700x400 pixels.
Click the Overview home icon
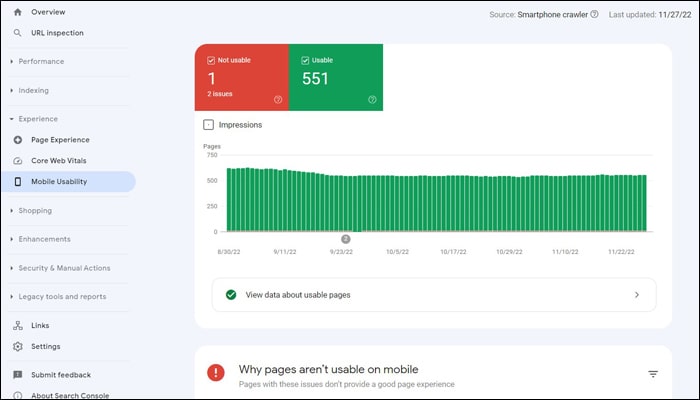(x=17, y=12)
